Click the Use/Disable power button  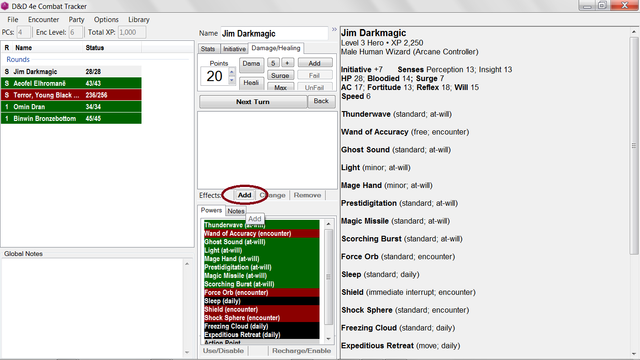coord(223,351)
